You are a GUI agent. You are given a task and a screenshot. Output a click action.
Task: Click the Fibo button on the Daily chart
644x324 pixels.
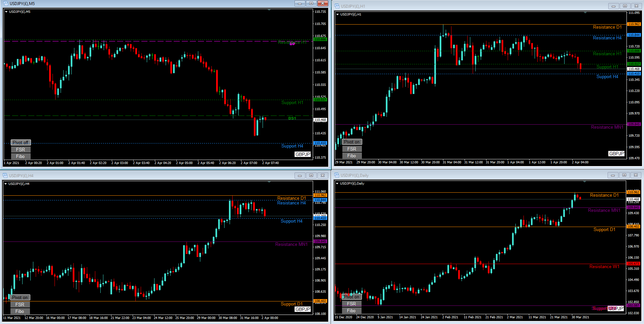(x=352, y=311)
